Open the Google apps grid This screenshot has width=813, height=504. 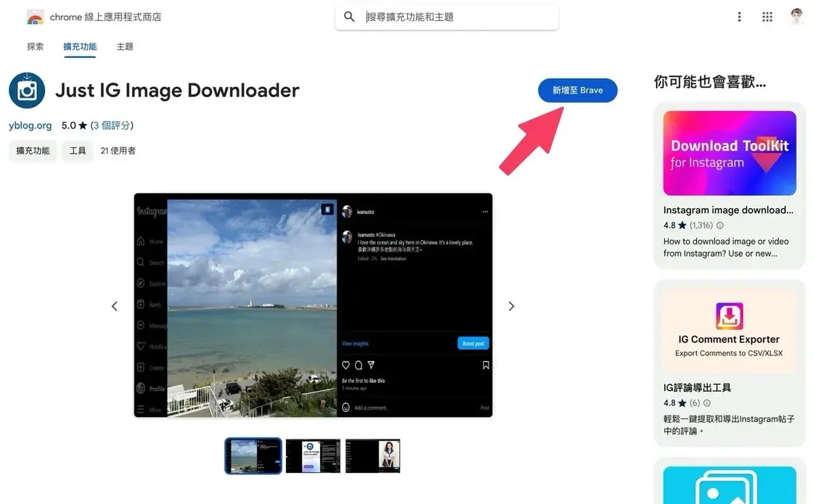[x=767, y=17]
